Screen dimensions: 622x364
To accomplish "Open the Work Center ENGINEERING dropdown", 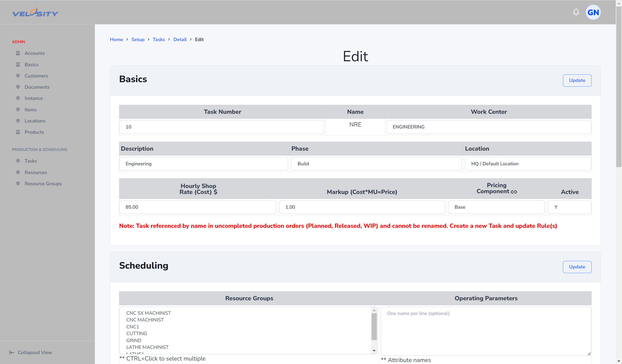I will click(x=489, y=127).
